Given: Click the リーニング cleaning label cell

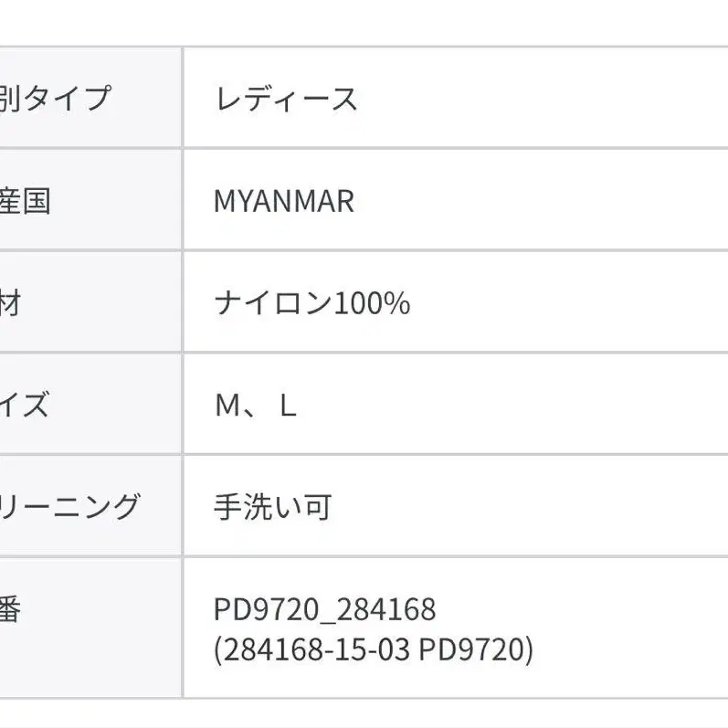Looking at the screenshot, I should click(69, 505).
